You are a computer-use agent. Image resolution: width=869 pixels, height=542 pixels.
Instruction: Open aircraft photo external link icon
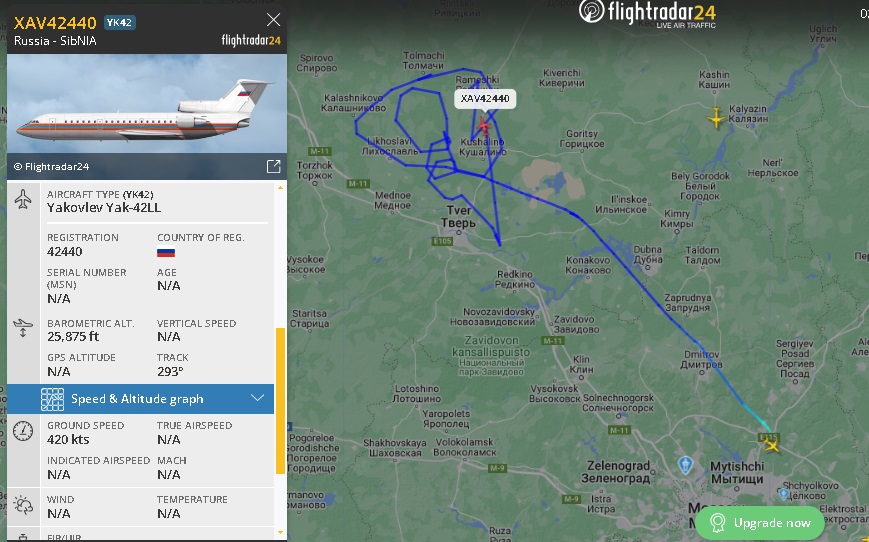pyautogui.click(x=274, y=166)
